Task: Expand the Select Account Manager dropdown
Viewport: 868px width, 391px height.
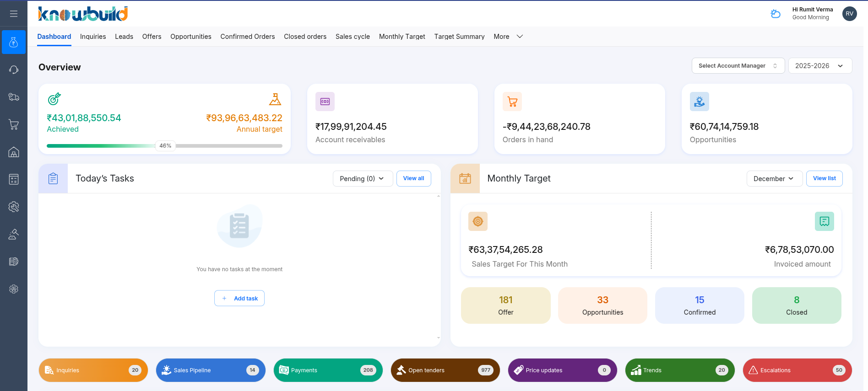Action: tap(738, 66)
